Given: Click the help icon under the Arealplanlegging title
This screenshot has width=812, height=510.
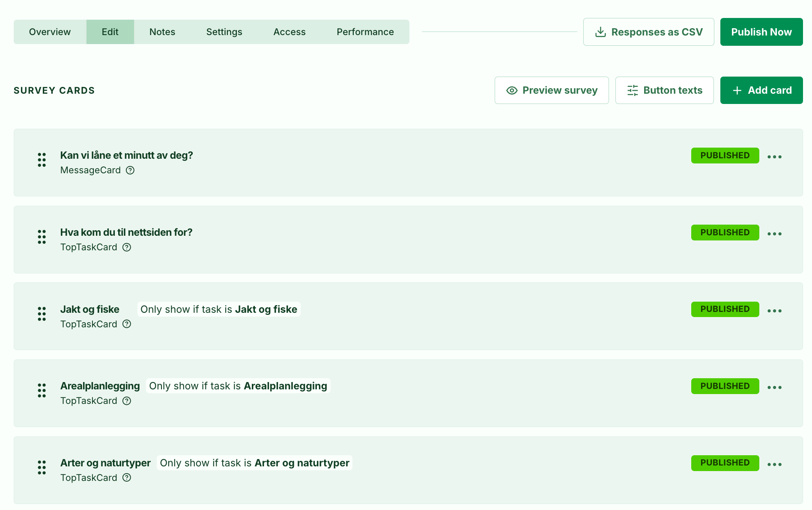Looking at the screenshot, I should [127, 401].
